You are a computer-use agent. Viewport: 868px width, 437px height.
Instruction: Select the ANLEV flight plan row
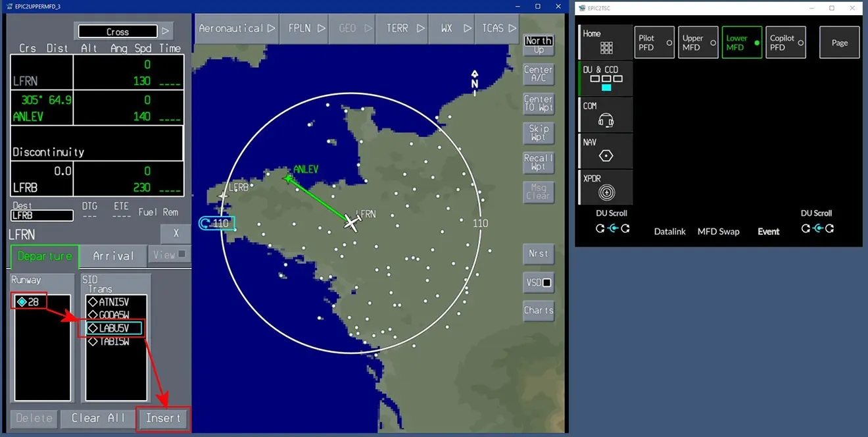(97, 107)
